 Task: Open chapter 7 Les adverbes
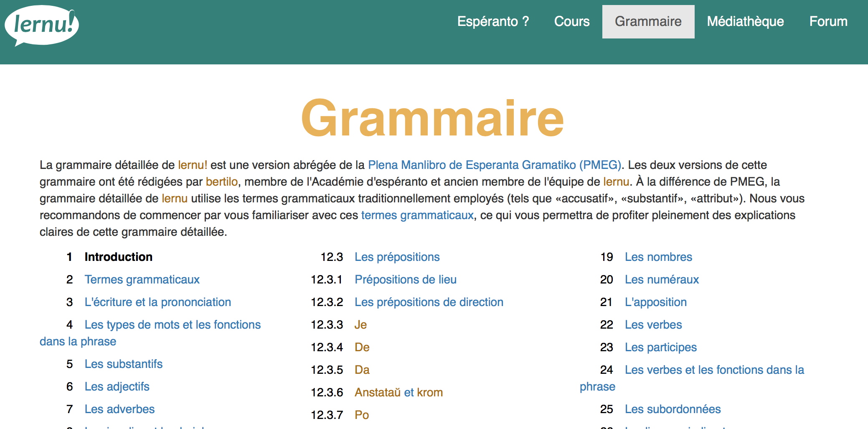[x=120, y=409]
